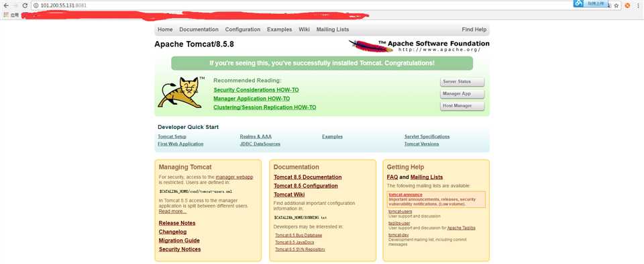This screenshot has height=264, width=644.
Task: Click the http://www.apache.org/ URL text
Action: point(439,50)
